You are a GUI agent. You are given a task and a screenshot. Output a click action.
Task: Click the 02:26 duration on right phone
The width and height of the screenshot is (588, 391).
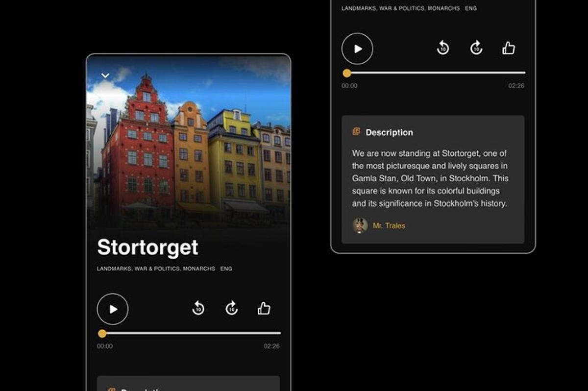(516, 86)
